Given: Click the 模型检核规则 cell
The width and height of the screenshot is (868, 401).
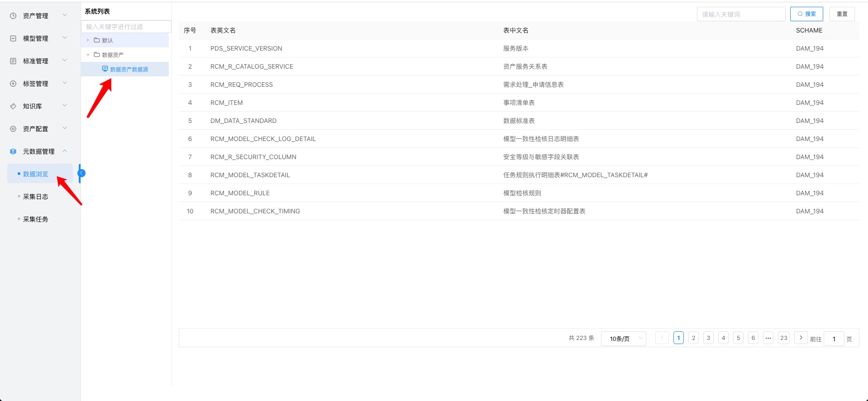Looking at the screenshot, I should (x=522, y=193).
